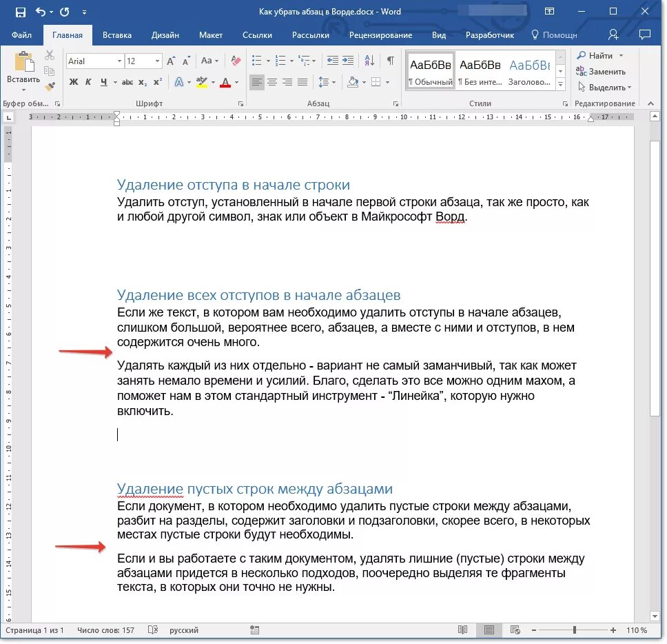Apply the Заголовок heading style
This screenshot has width=667, height=644.
click(x=529, y=70)
